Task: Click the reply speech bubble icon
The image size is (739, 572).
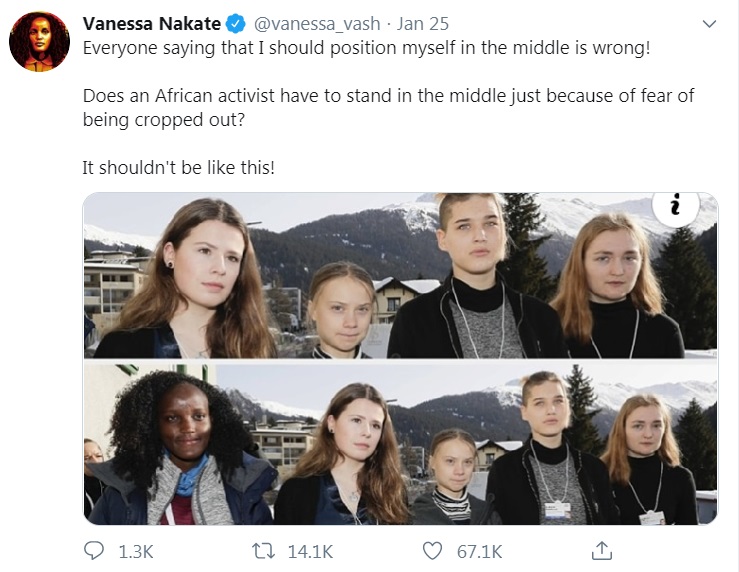Action: [94, 551]
